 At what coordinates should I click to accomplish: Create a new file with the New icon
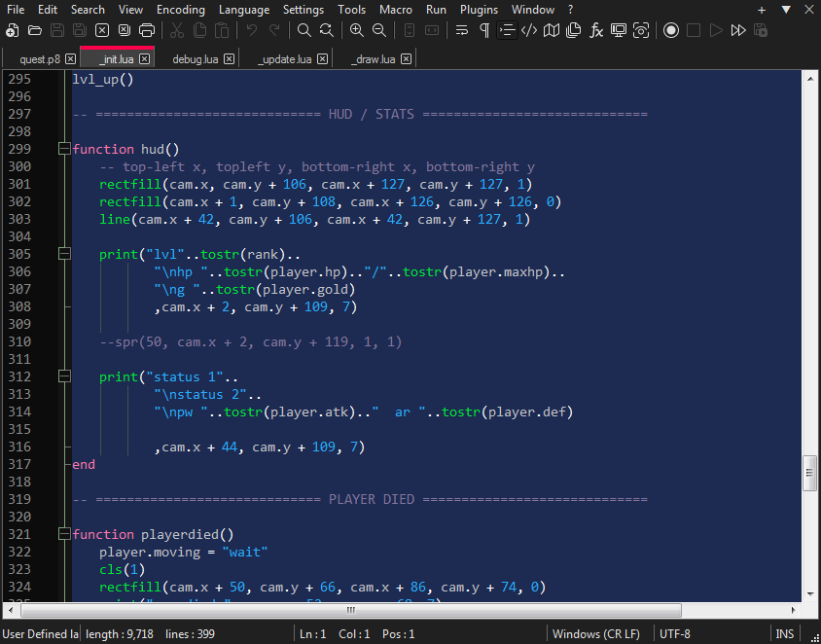point(12,30)
